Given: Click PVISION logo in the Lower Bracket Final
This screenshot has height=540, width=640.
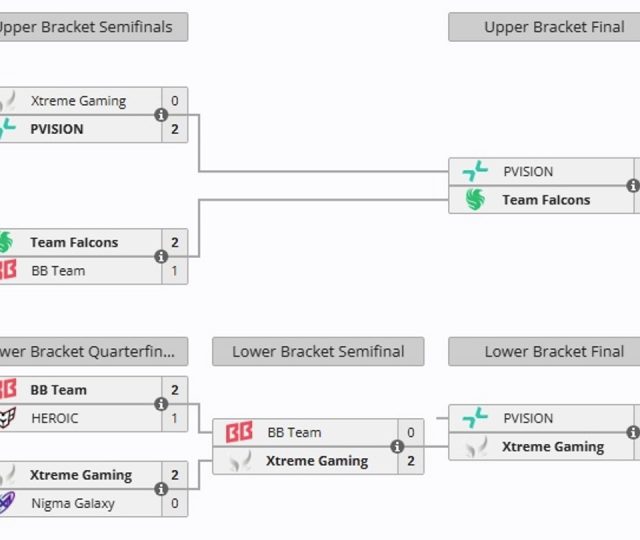Looking at the screenshot, I should (475, 419).
